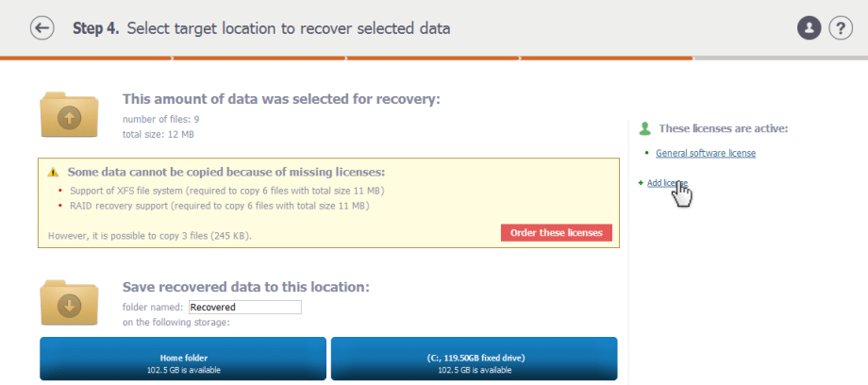Click the green active licenses person icon
868x385 pixels.
coord(645,128)
